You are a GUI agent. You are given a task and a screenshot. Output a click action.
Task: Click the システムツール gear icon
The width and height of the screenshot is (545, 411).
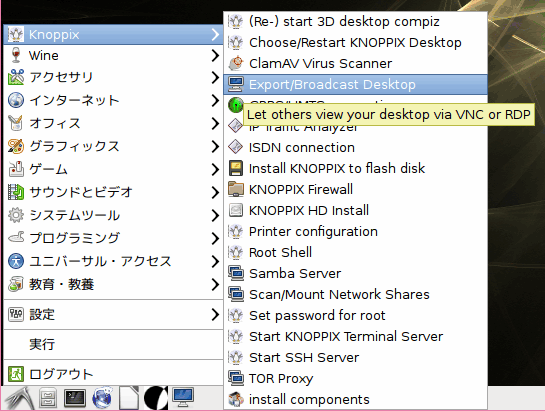click(x=16, y=215)
